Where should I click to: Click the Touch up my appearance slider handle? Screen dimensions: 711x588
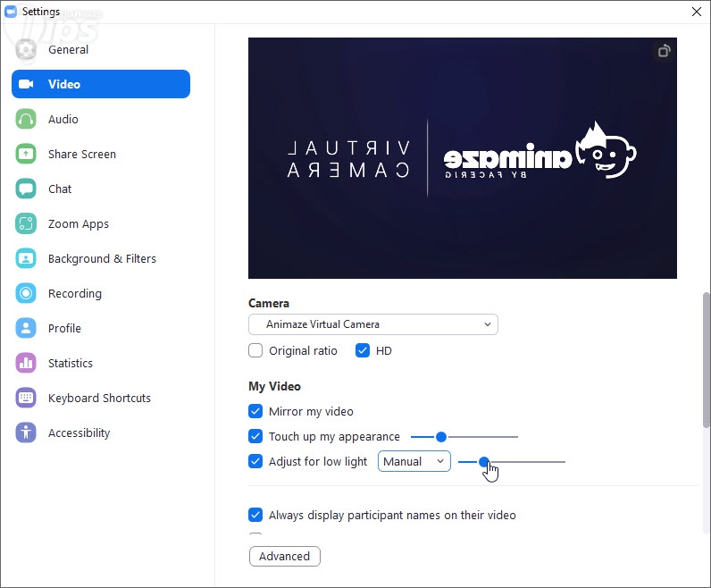tap(440, 437)
